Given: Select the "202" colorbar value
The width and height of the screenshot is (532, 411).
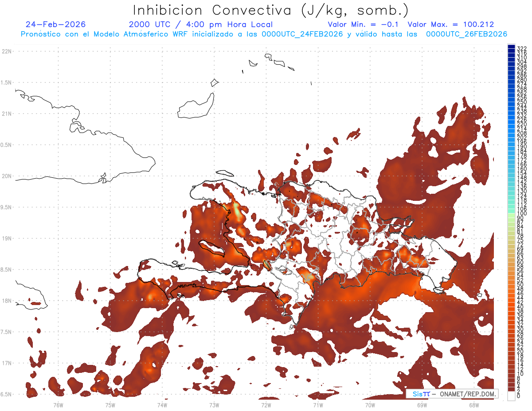Looking at the screenshot, I should click(522, 137).
